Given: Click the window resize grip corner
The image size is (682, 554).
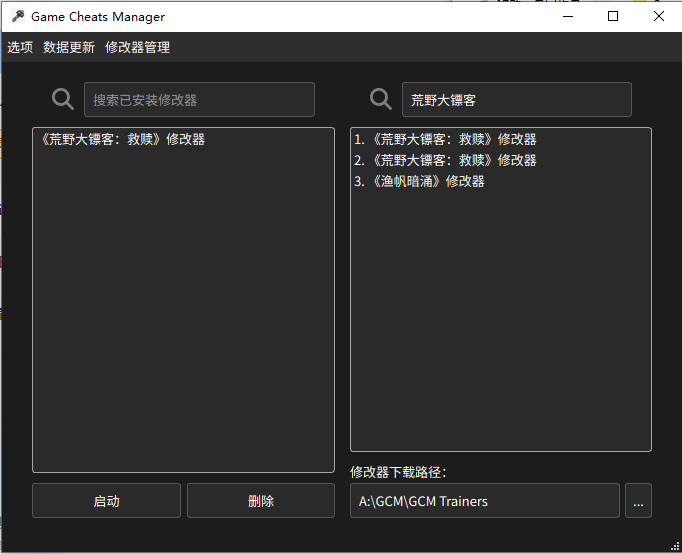Looking at the screenshot, I should pos(675,547).
